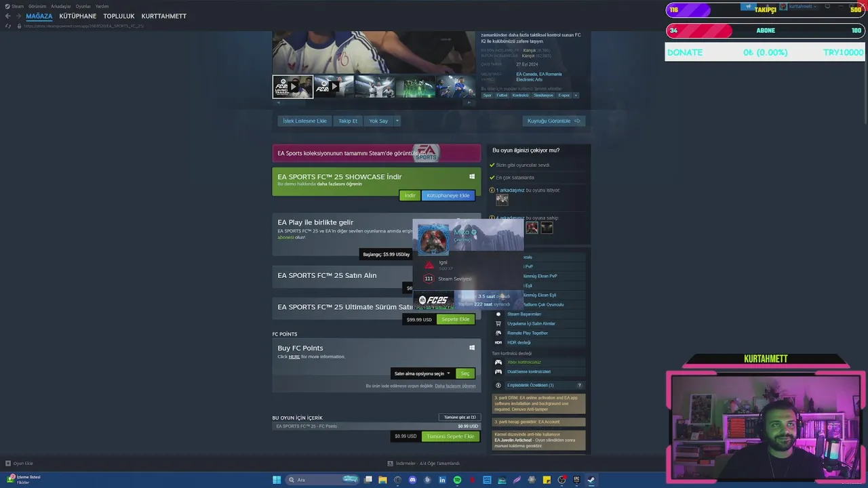
Task: Click the taskbar search box 'Ara'
Action: pos(322,480)
